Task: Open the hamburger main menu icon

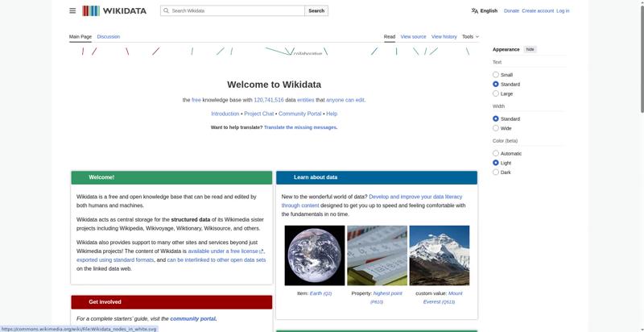Action: point(72,10)
